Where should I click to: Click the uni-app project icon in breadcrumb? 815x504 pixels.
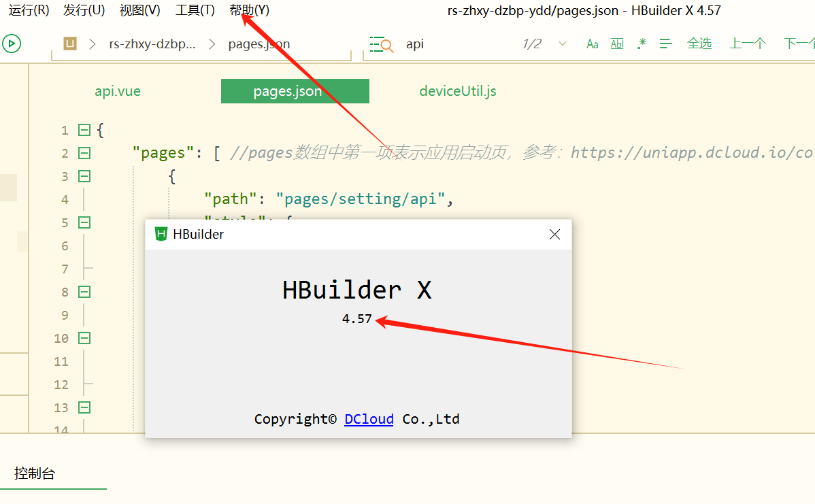70,44
